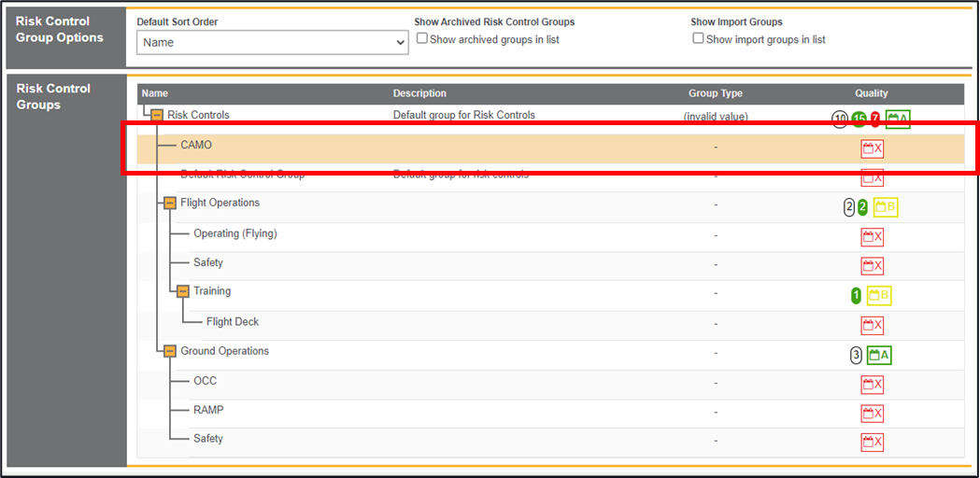
Task: Click the red X quality icon in OCC row
Action: 872,385
